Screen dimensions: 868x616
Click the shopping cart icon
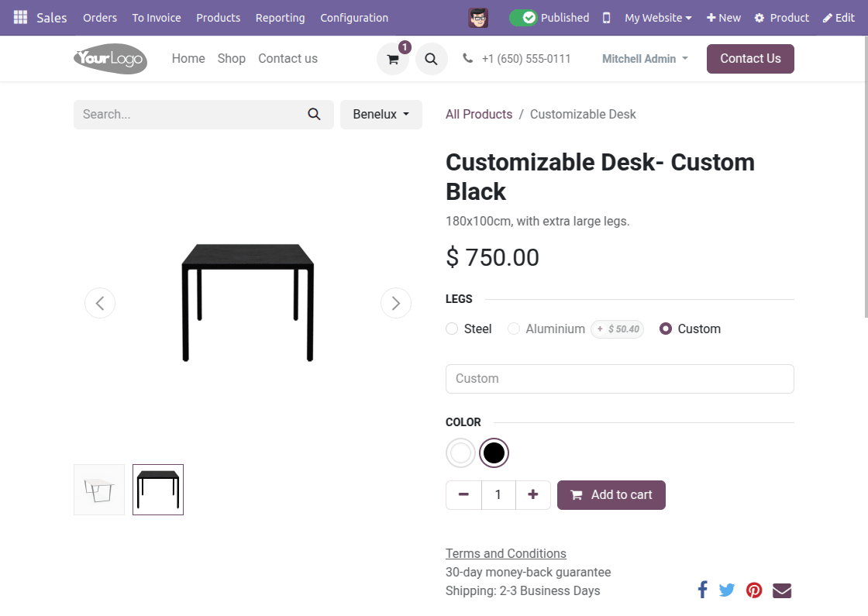pyautogui.click(x=392, y=59)
